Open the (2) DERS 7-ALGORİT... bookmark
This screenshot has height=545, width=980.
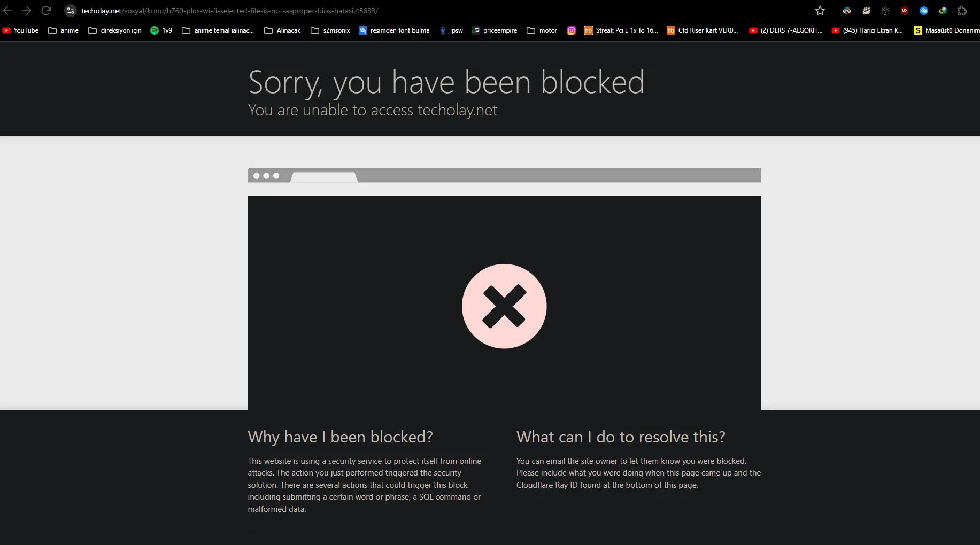(786, 30)
